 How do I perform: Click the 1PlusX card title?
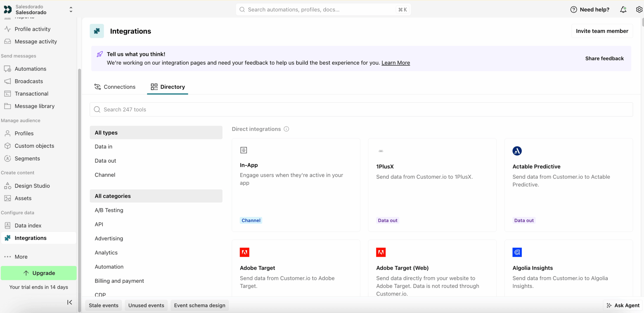click(x=385, y=167)
